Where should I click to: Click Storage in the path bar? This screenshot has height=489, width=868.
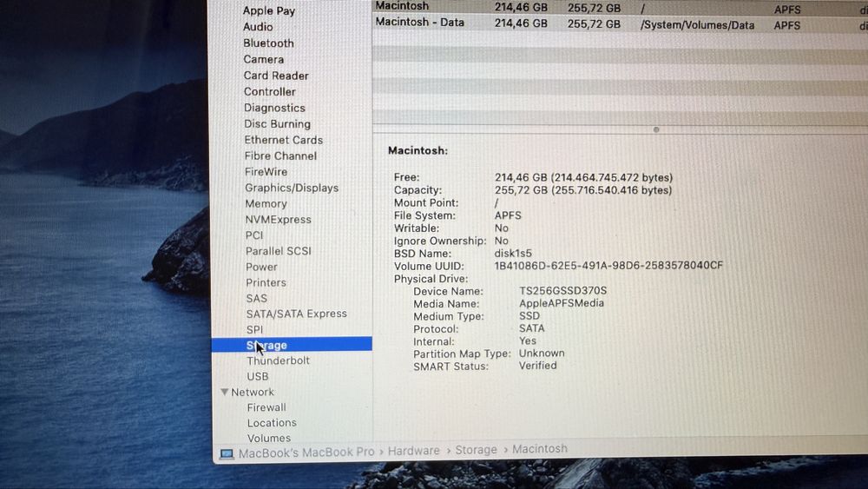point(476,450)
